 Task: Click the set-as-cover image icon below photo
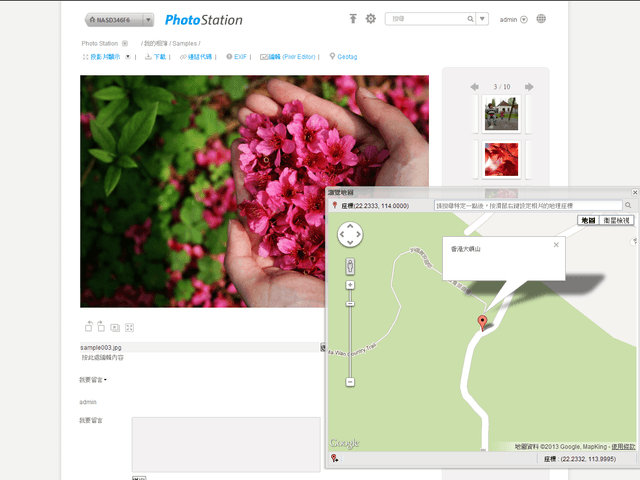pyautogui.click(x=115, y=327)
